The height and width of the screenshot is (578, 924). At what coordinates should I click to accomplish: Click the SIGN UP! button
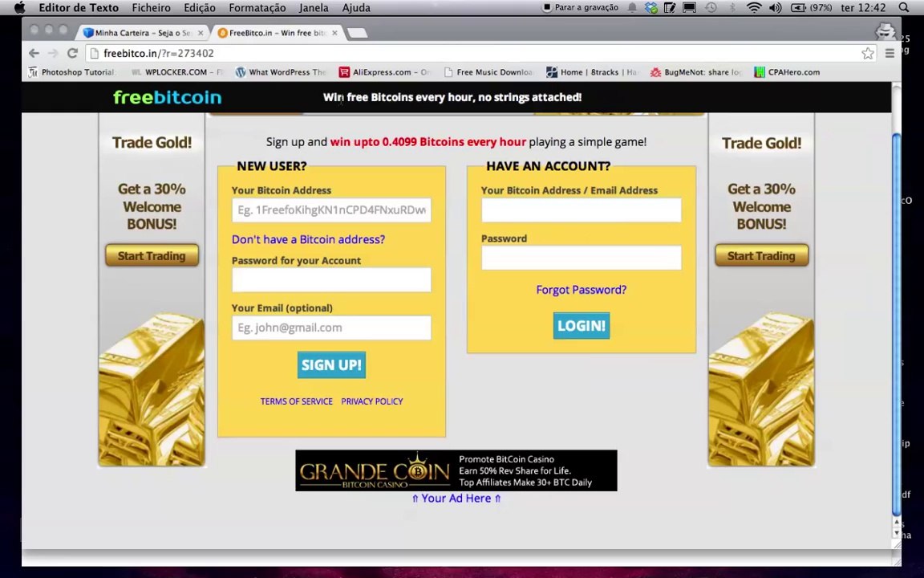(331, 365)
